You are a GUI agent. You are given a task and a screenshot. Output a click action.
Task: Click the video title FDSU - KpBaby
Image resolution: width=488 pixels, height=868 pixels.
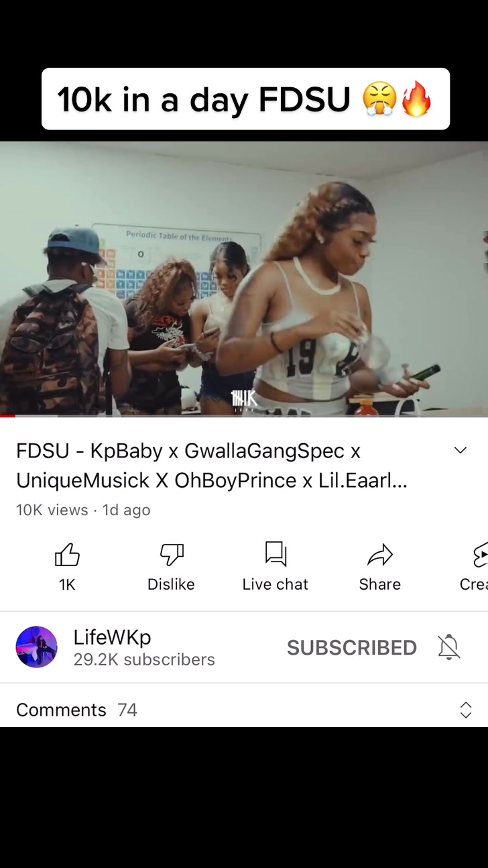pos(211,466)
